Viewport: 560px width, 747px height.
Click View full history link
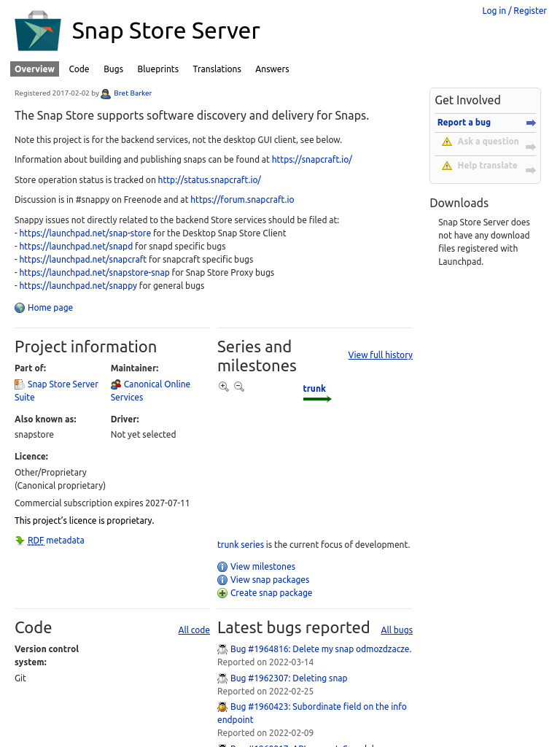click(x=381, y=355)
